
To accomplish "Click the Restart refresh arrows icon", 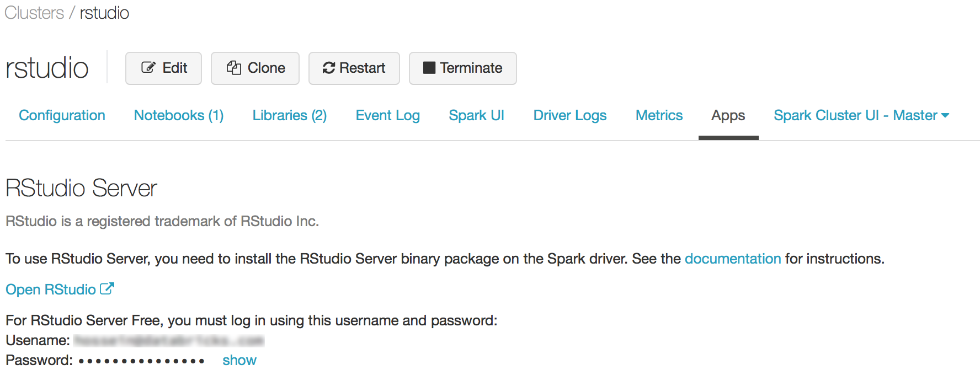I will (329, 68).
